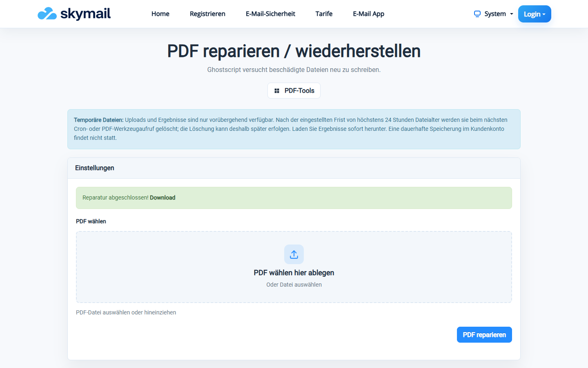Click the skymail wordmark text
588x368 pixels.
click(x=85, y=13)
